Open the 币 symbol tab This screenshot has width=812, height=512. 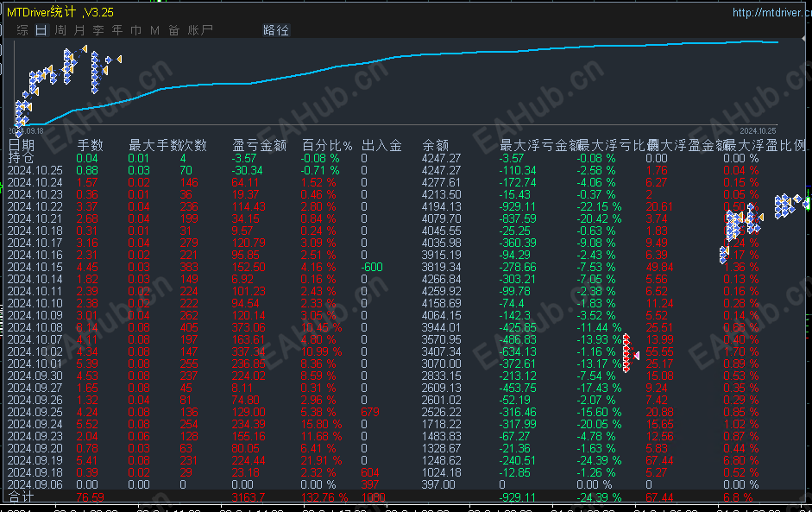pos(136,30)
